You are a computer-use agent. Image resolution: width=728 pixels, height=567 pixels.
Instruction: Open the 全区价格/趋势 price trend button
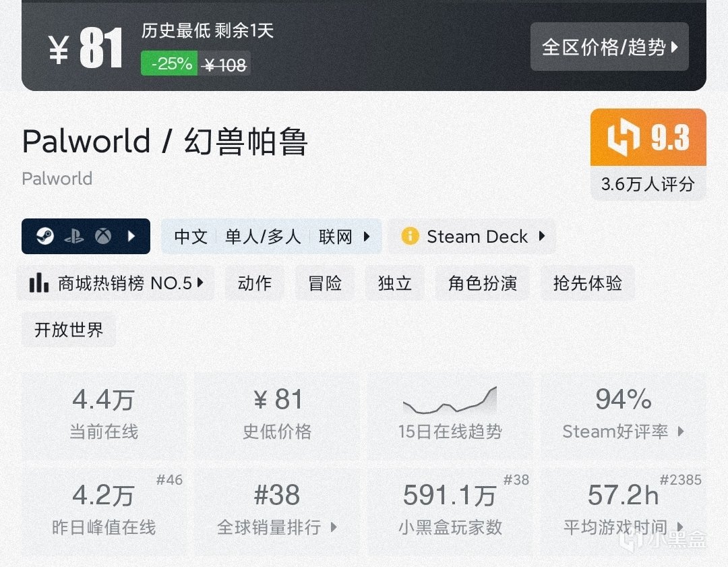click(609, 47)
